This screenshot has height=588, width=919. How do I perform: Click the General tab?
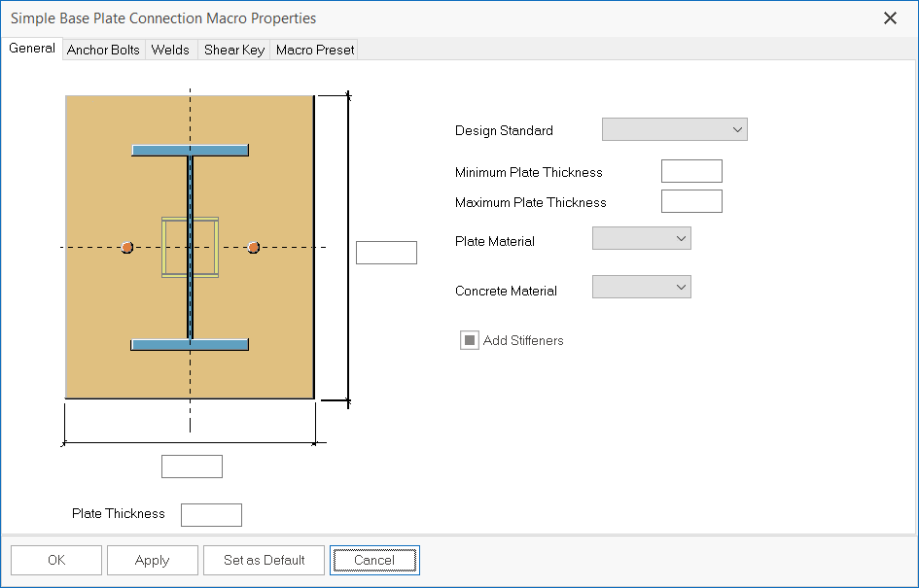point(32,49)
